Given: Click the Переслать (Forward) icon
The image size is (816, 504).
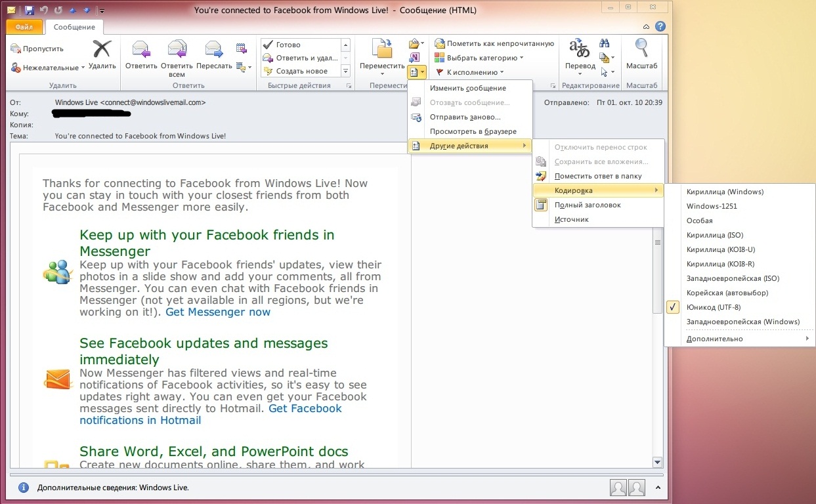Looking at the screenshot, I should [x=214, y=51].
